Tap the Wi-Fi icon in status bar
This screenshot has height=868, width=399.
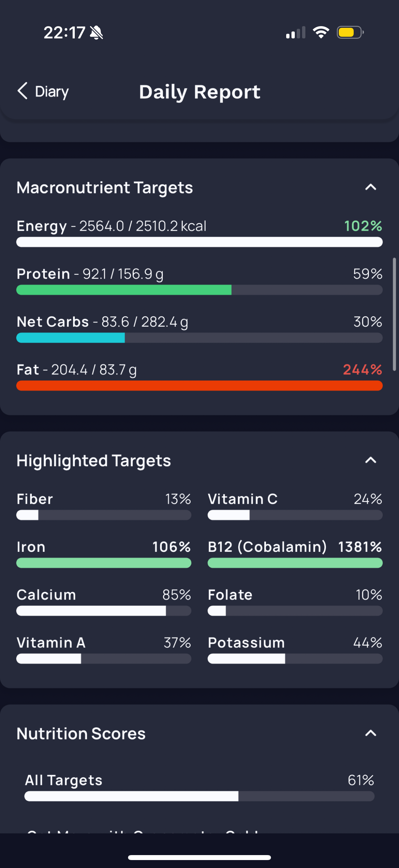click(321, 32)
